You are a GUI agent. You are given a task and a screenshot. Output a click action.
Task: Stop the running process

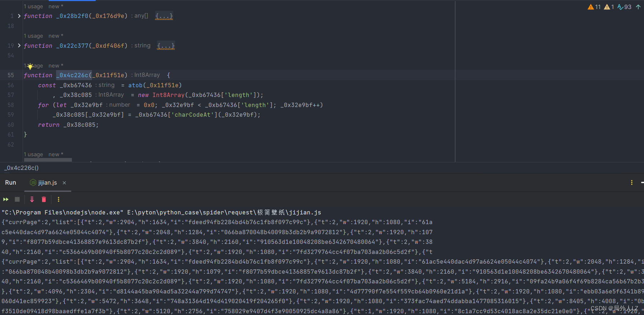[x=17, y=199]
